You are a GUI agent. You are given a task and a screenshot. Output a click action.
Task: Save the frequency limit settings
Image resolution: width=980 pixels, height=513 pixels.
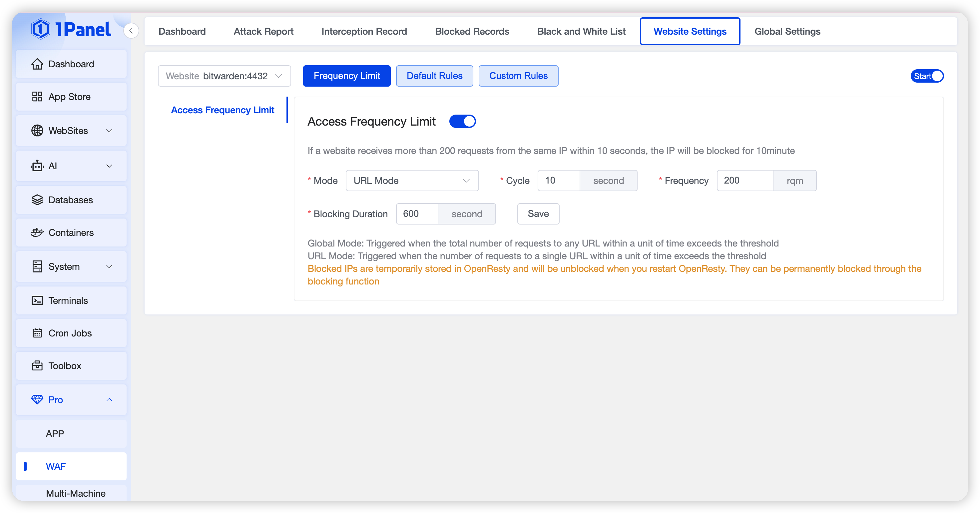click(538, 214)
